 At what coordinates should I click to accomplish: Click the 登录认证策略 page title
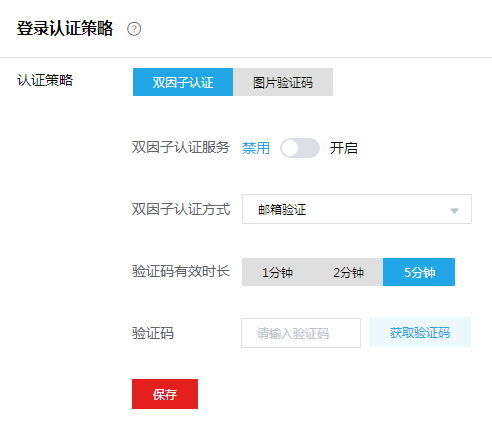(x=65, y=28)
